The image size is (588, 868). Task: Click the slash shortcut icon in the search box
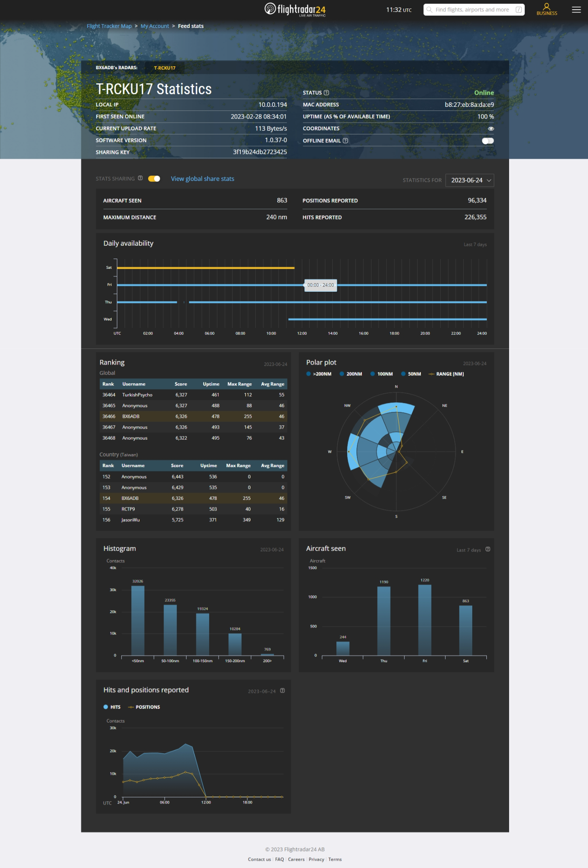tap(518, 10)
